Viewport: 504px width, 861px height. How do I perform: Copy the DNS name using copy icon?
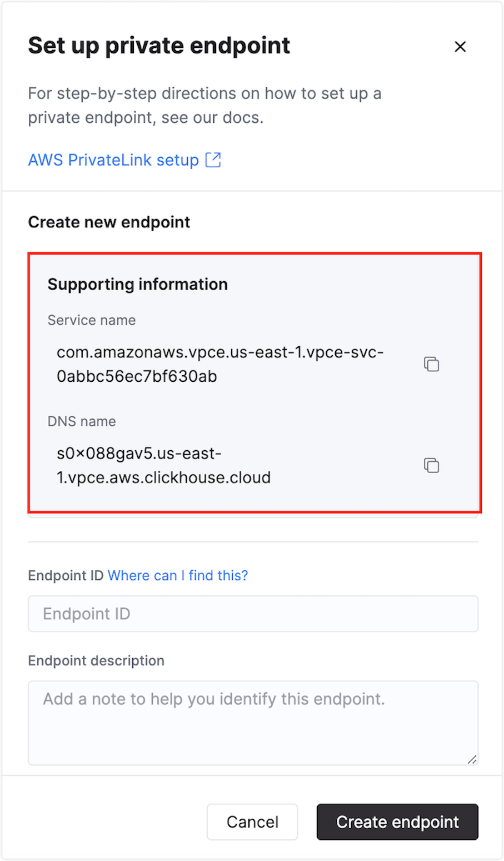coord(431,465)
